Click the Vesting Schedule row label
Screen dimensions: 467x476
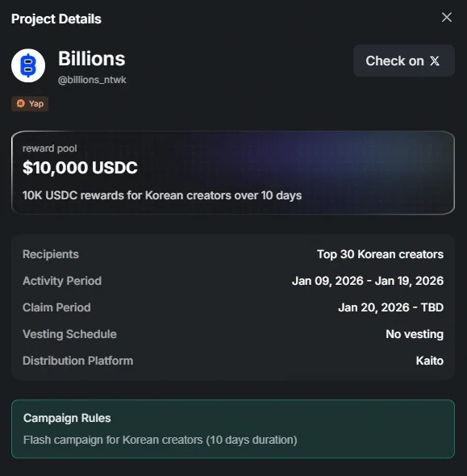[69, 334]
